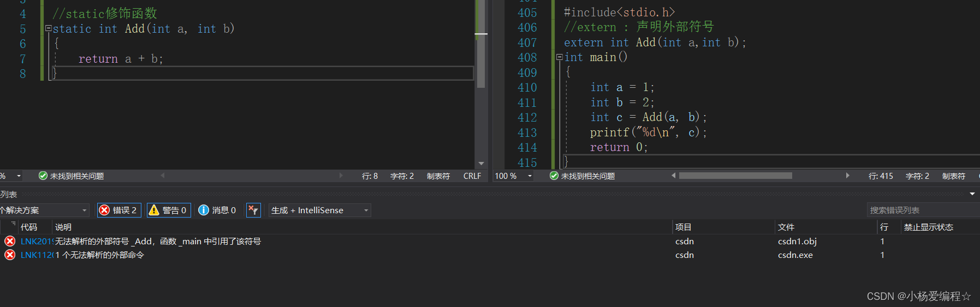Image resolution: width=980 pixels, height=307 pixels.
Task: Click the //static修饰函数 comment line
Action: [105, 13]
